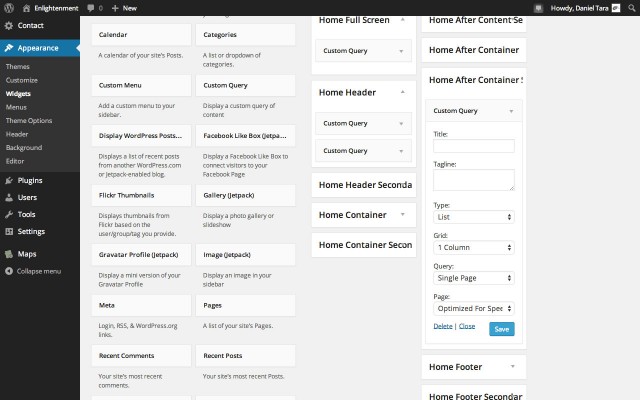Image resolution: width=640 pixels, height=400 pixels.
Task: Click the Collapse menu arrow icon
Action: click(9, 271)
